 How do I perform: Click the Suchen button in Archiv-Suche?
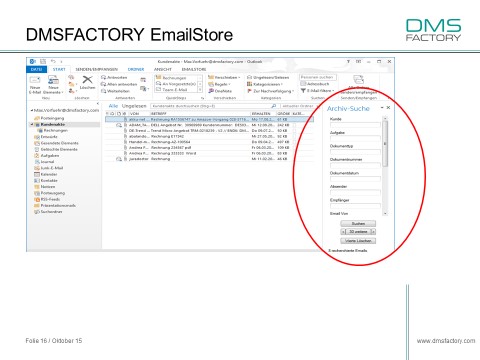(x=358, y=223)
